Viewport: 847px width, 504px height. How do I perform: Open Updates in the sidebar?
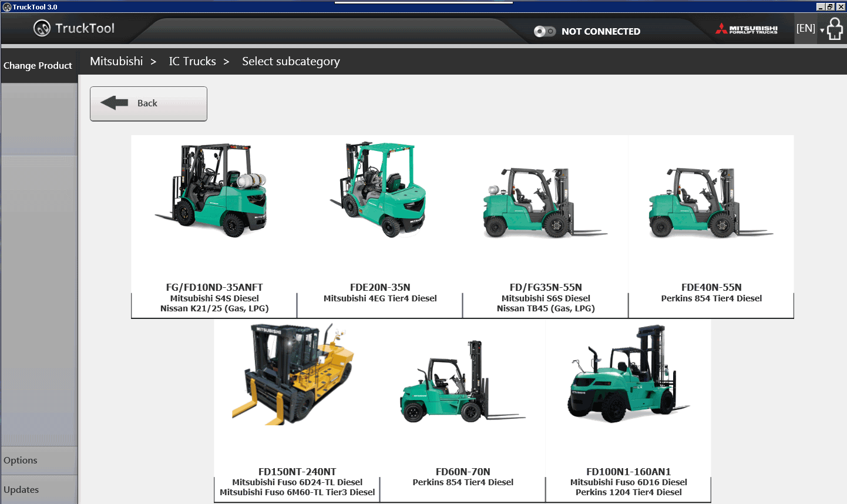[x=39, y=490]
